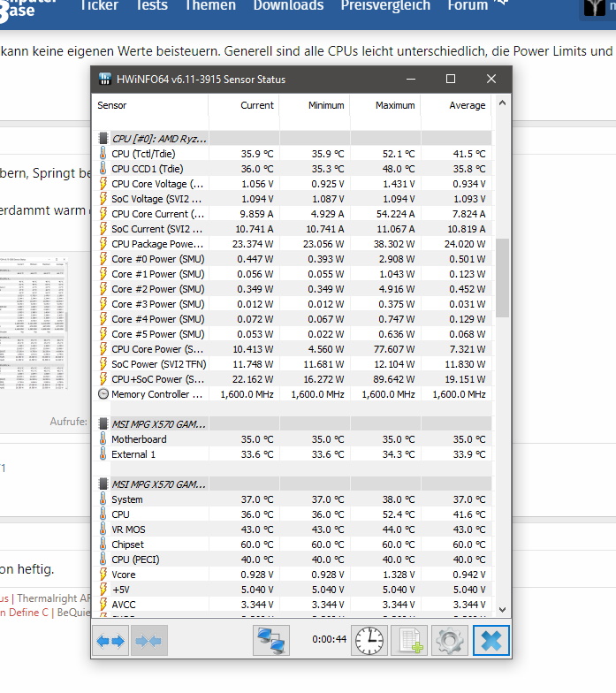This screenshot has width=616, height=693.
Task: Click clock icon of Memory Controller row
Action: (x=103, y=394)
